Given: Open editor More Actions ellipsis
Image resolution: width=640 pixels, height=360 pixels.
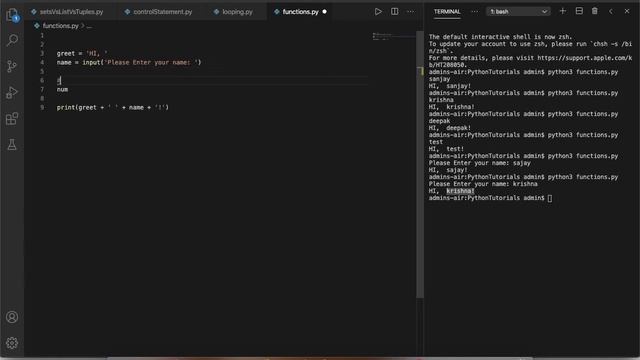Looking at the screenshot, I should coord(410,11).
